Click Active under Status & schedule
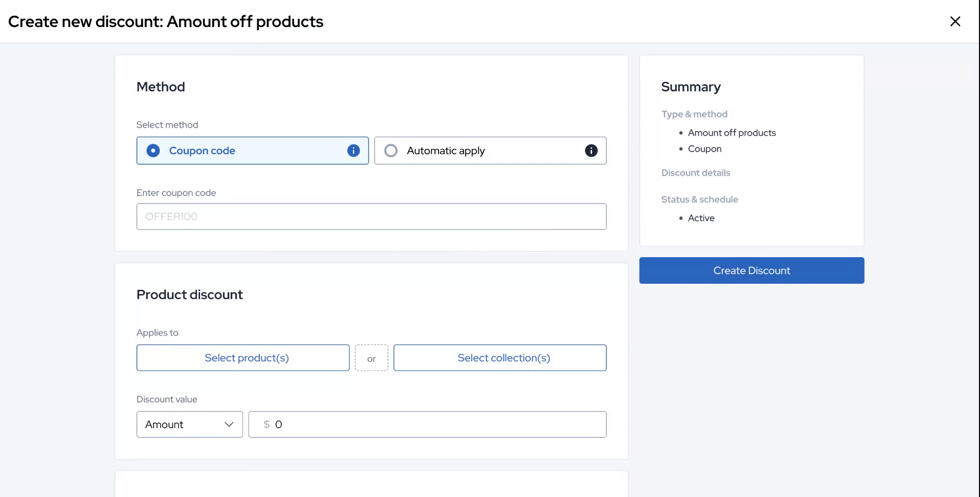980x497 pixels. coord(701,218)
